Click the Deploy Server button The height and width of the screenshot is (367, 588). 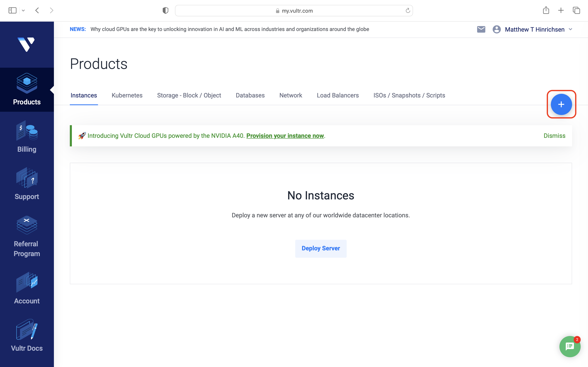pyautogui.click(x=321, y=249)
